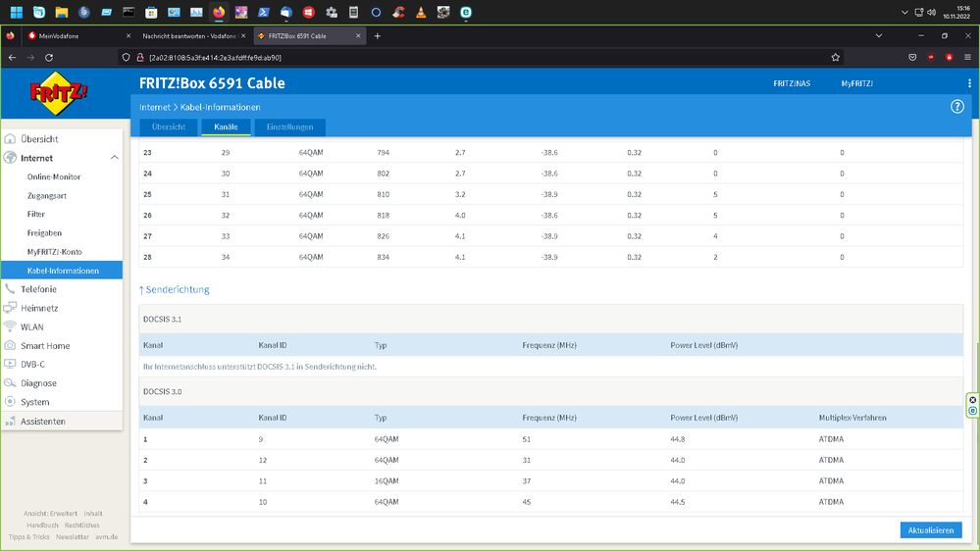Image resolution: width=980 pixels, height=551 pixels.
Task: Click the Internet breadcrumb link
Action: point(154,108)
